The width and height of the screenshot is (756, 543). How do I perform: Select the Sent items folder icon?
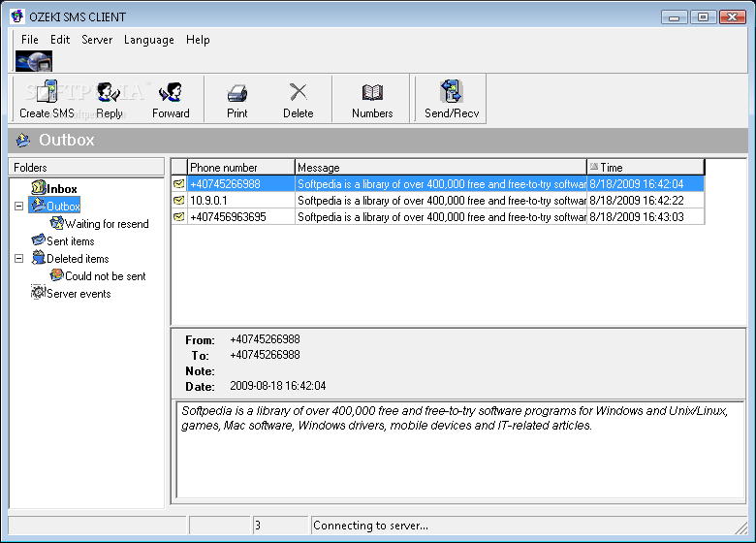38,240
